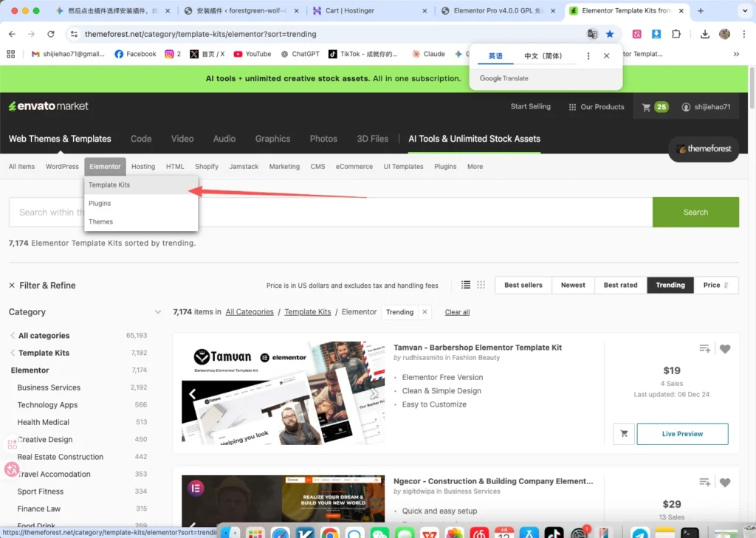
Task: Reload the current page
Action: pyautogui.click(x=51, y=34)
